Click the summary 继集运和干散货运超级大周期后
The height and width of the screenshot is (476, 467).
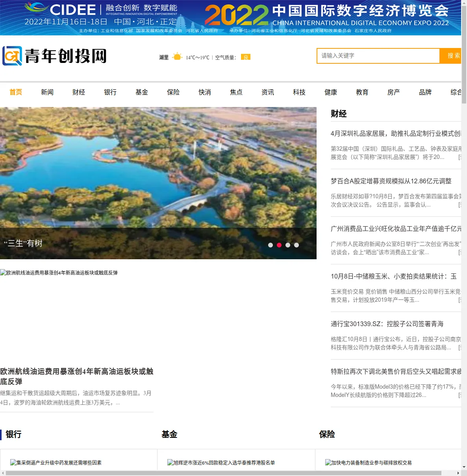click(76, 398)
